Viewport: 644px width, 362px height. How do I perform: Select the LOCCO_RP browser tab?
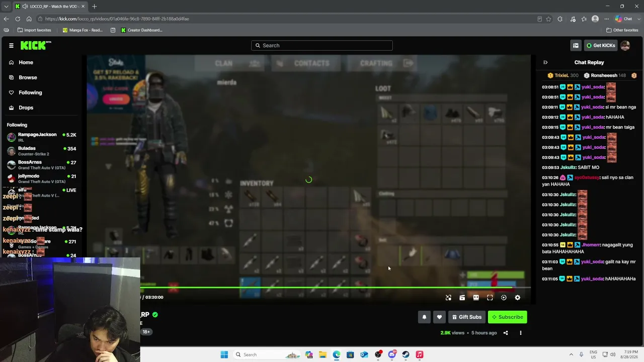[50, 7]
